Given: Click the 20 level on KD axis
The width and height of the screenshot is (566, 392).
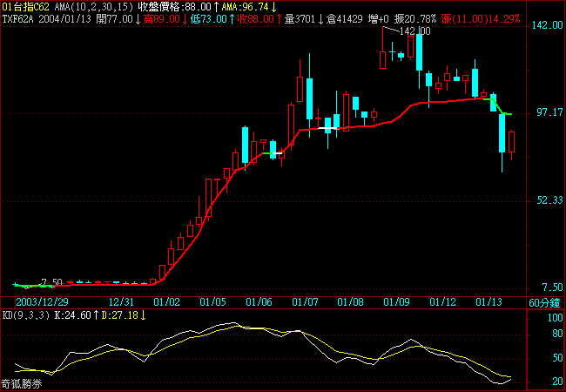Looking at the screenshot, I should pos(557,382).
